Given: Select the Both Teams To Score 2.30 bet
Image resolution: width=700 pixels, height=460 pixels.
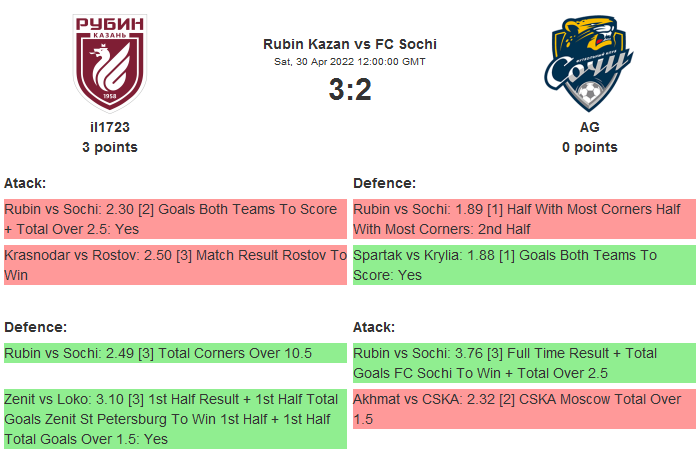Looking at the screenshot, I should click(x=175, y=219).
